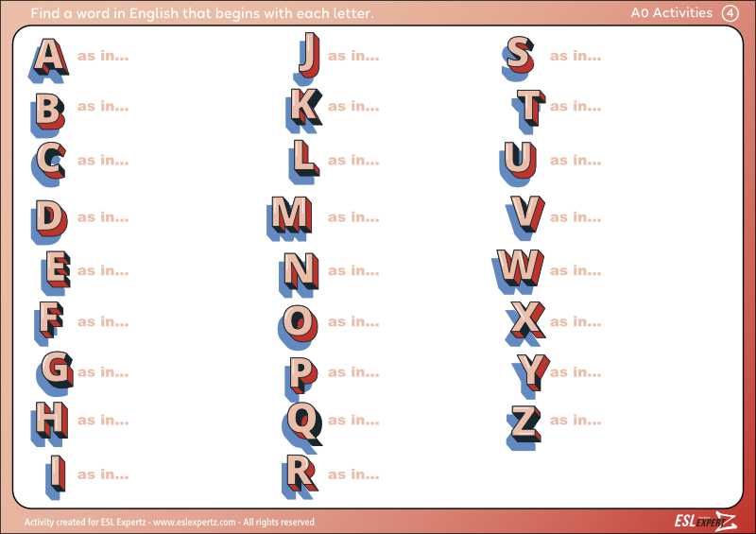Click 'as in...' next to letter J
This screenshot has width=756, height=534.
pos(353,56)
